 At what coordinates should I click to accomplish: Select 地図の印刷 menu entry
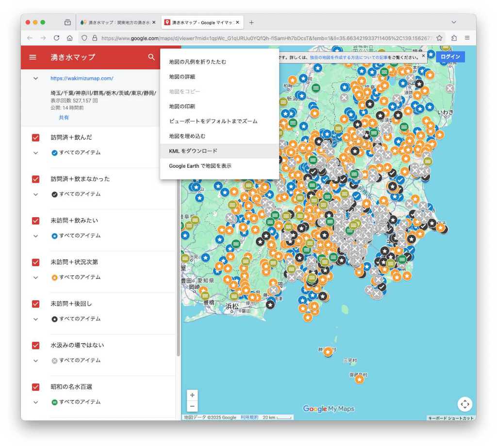coord(220,106)
